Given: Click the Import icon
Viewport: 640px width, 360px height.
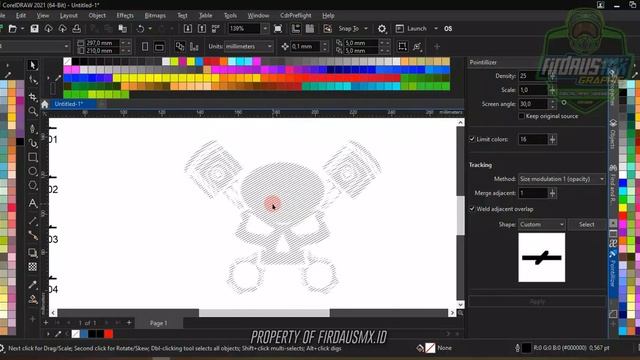Looking at the screenshot, I should coord(188,29).
